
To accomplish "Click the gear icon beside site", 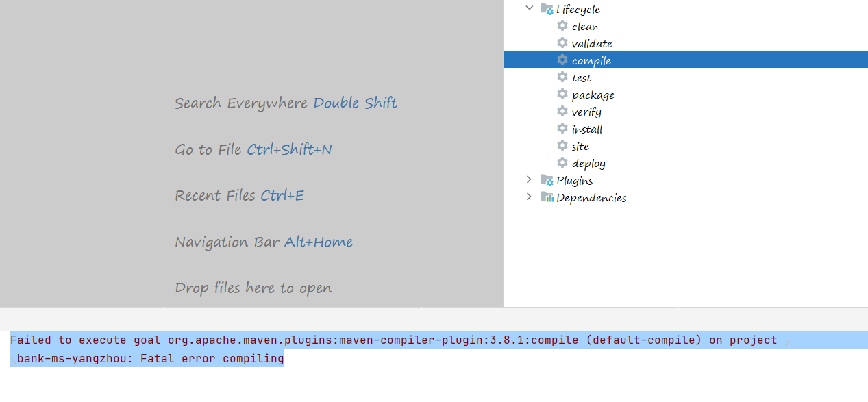I will [562, 146].
